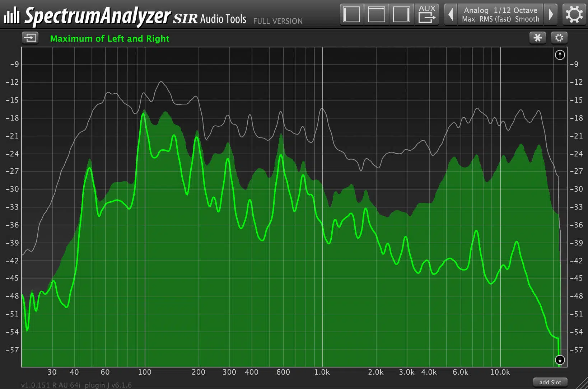This screenshot has width=588, height=389.
Task: Click the slot input routing icon
Action: 30,37
